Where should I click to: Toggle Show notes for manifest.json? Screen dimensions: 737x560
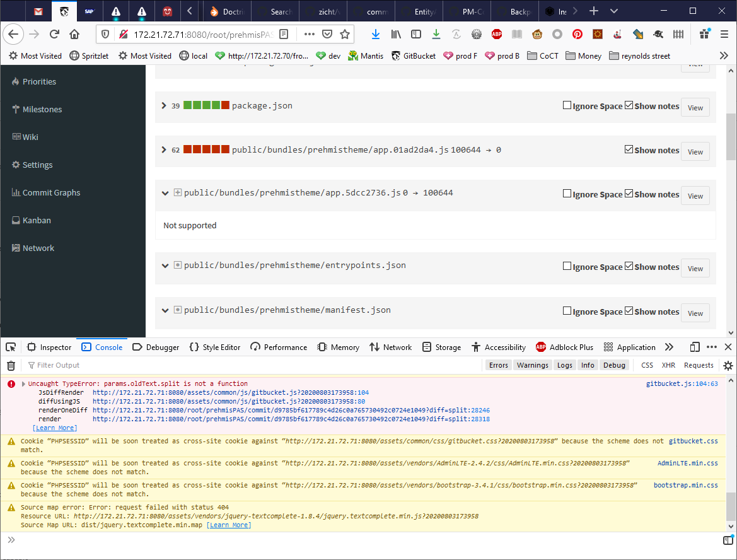pyautogui.click(x=629, y=311)
